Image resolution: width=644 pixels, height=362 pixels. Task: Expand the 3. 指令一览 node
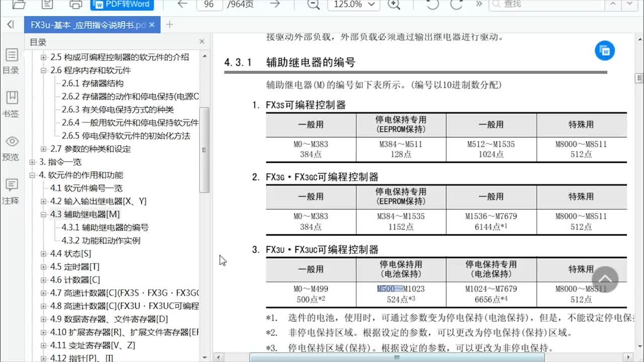[x=32, y=162]
